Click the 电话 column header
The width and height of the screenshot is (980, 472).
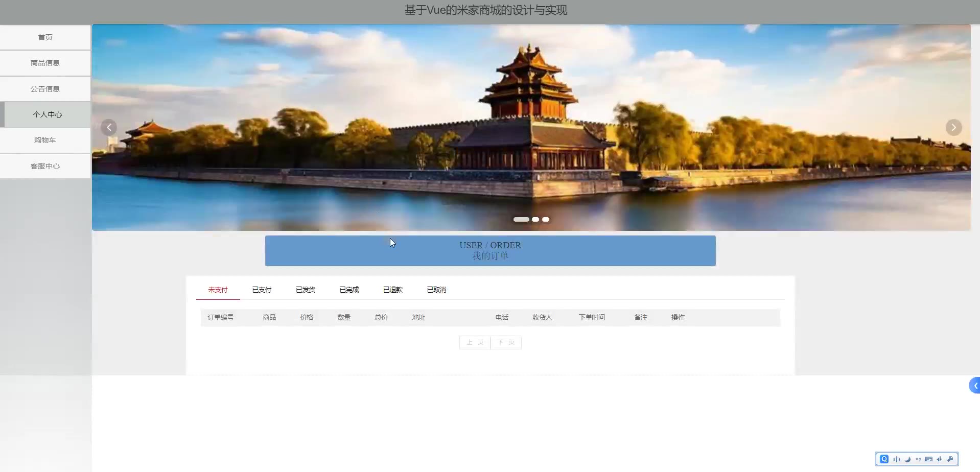tap(502, 317)
